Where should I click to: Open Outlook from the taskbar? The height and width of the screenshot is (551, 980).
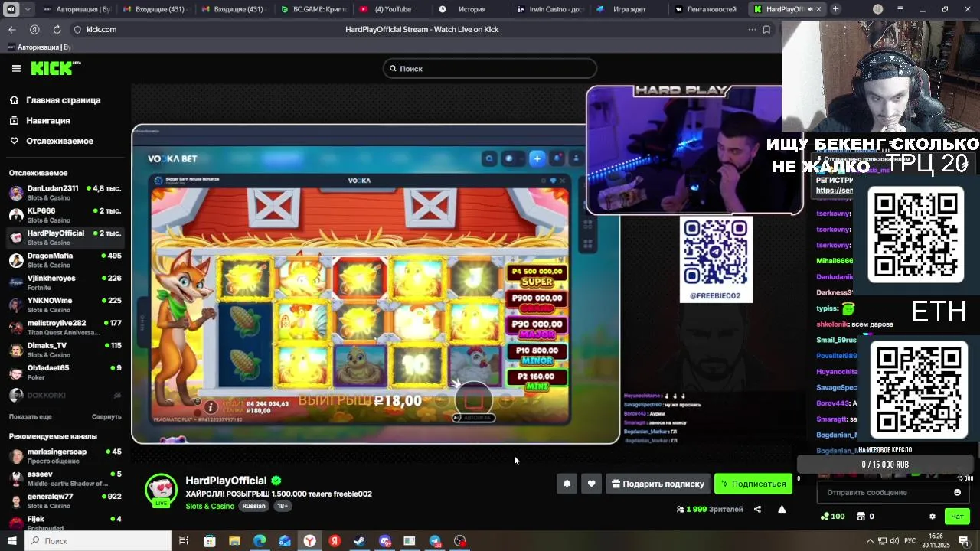tap(285, 541)
